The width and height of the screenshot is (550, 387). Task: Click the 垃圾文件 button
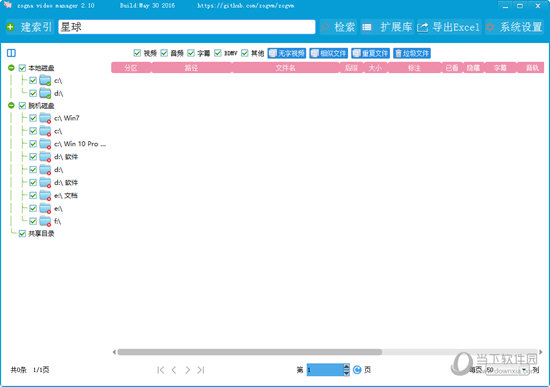click(x=412, y=53)
